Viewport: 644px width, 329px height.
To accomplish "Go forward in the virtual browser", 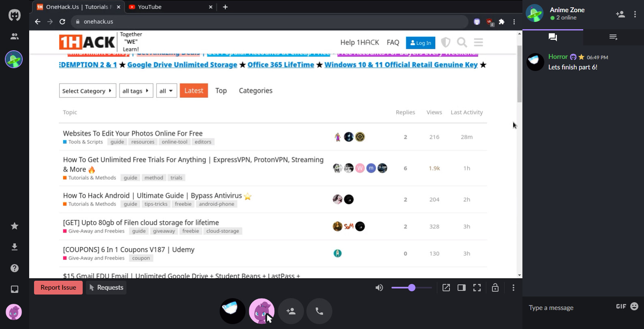I will tap(50, 22).
